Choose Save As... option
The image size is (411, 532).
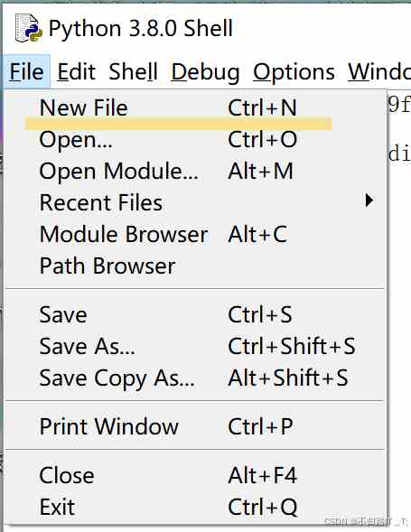tap(195, 347)
